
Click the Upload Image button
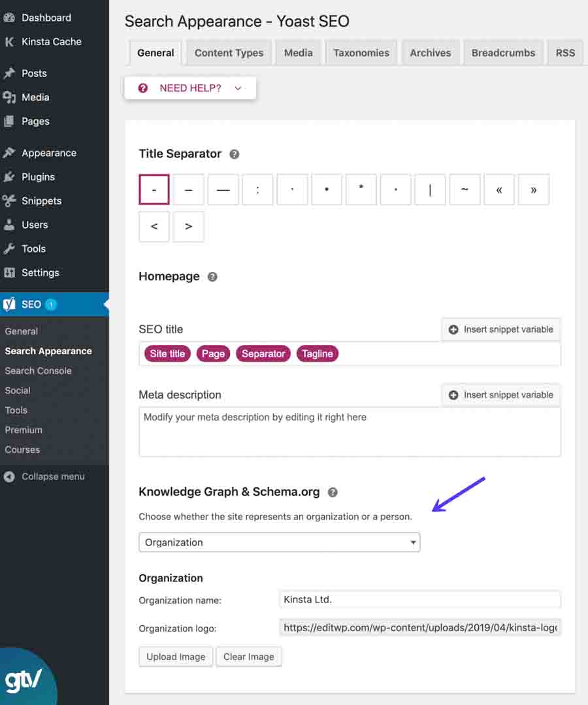[175, 657]
